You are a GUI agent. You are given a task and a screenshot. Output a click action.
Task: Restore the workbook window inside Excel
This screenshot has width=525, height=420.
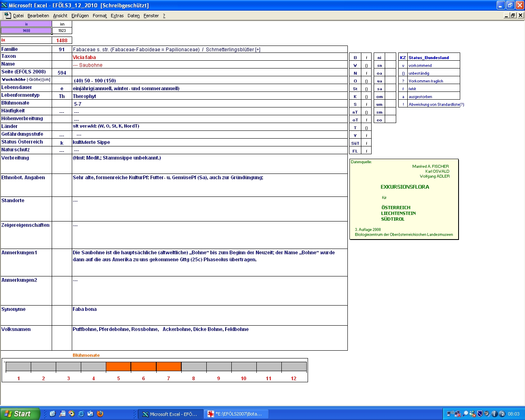pyautogui.click(x=513, y=15)
